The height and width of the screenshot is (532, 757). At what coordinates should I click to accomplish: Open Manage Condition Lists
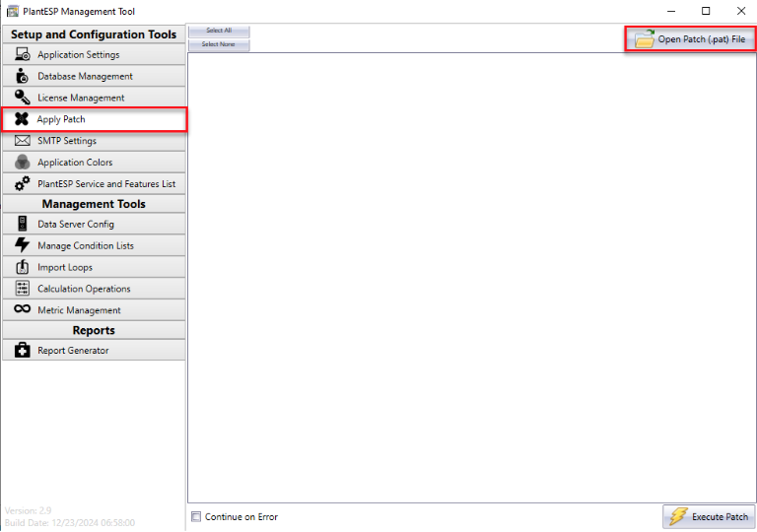(94, 245)
